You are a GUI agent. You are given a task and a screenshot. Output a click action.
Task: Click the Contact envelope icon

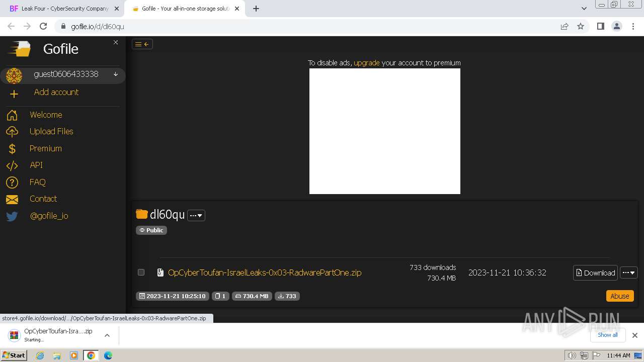[12, 200]
